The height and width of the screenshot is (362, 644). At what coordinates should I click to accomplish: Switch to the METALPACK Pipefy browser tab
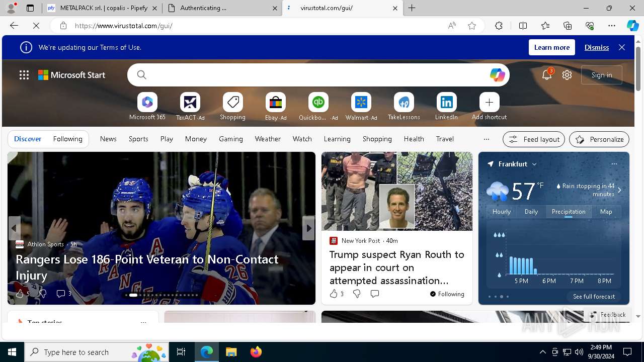pyautogui.click(x=103, y=8)
